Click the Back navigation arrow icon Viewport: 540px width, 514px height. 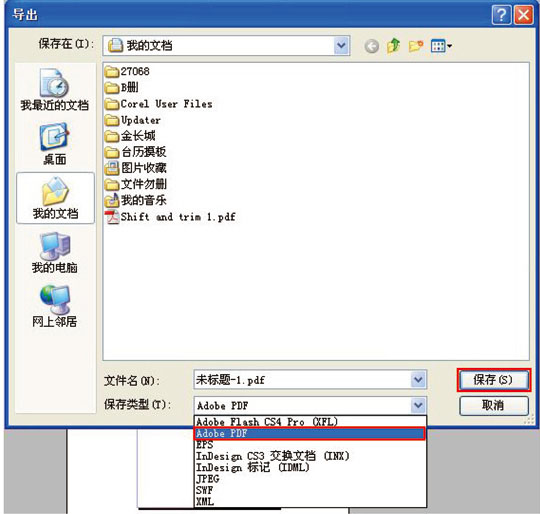tap(372, 46)
